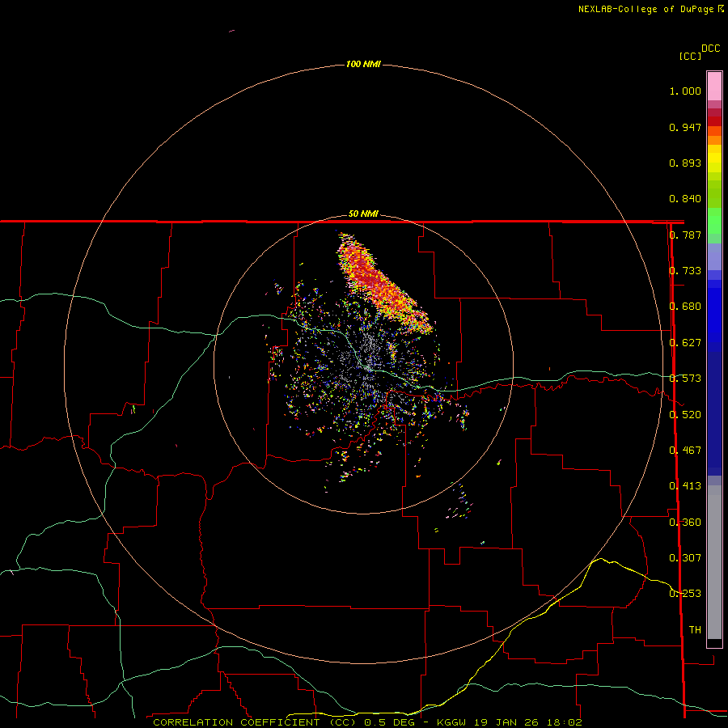728x728 pixels.
Task: Select the 1.000 scale value
Action: [685, 91]
